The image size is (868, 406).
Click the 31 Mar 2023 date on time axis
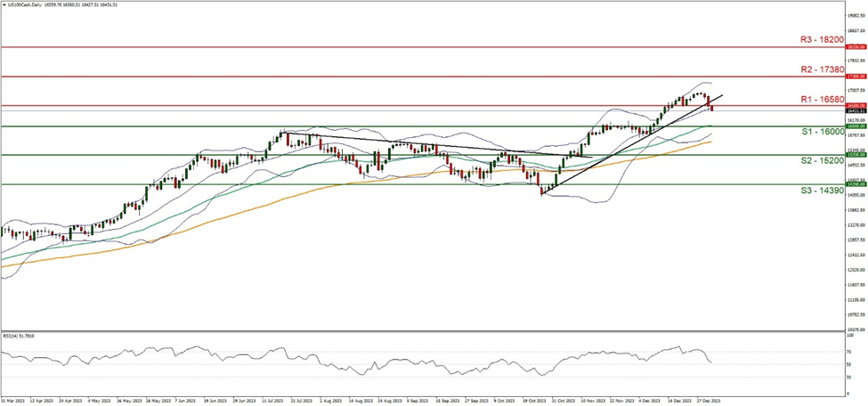[12, 402]
